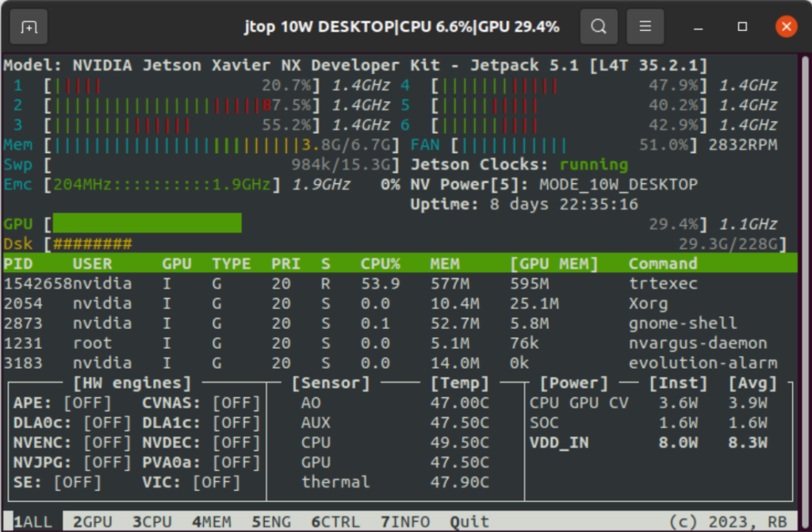Select the trtexec process row
The image size is (812, 532).
point(357,283)
